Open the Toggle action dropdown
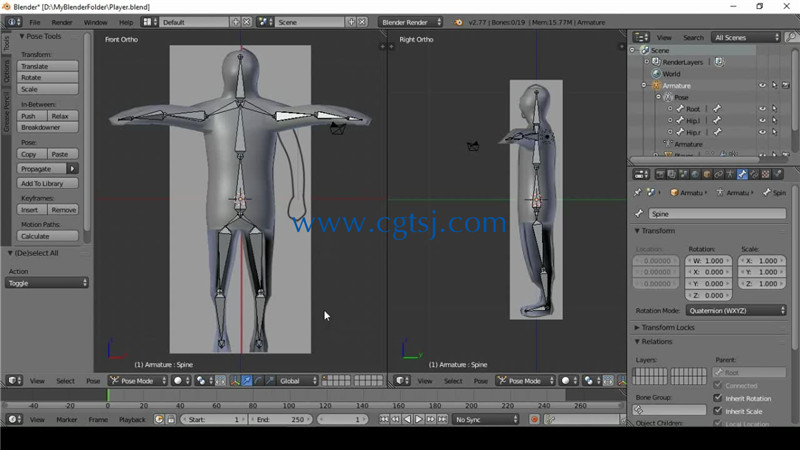The image size is (800, 450). (x=46, y=283)
